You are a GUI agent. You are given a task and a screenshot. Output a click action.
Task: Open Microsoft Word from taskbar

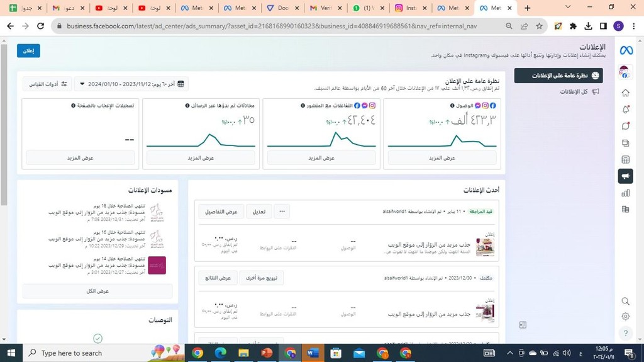pyautogui.click(x=313, y=353)
